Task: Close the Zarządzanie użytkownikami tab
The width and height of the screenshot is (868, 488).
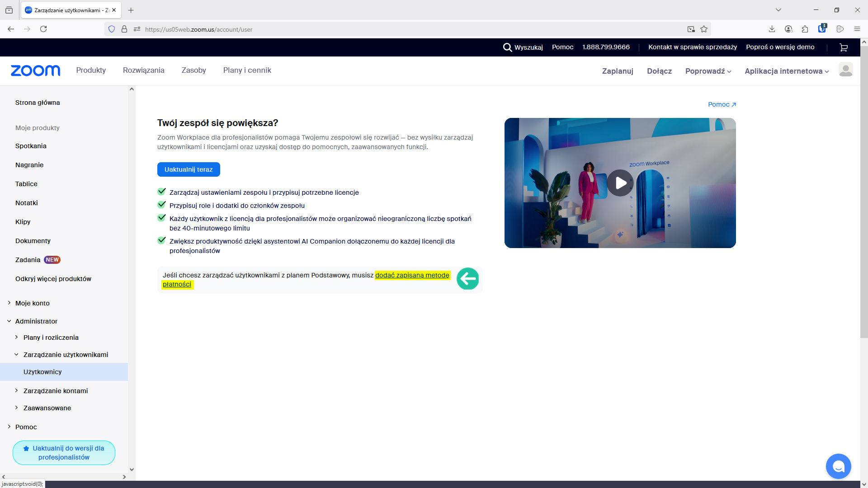Action: tap(114, 10)
